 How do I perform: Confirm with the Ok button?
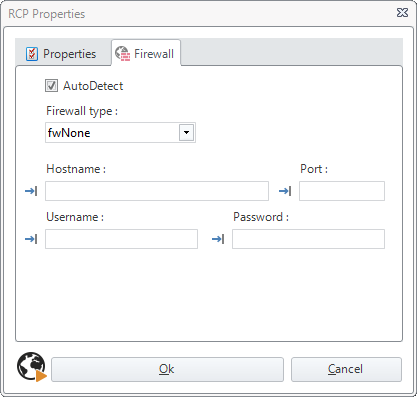click(x=167, y=369)
